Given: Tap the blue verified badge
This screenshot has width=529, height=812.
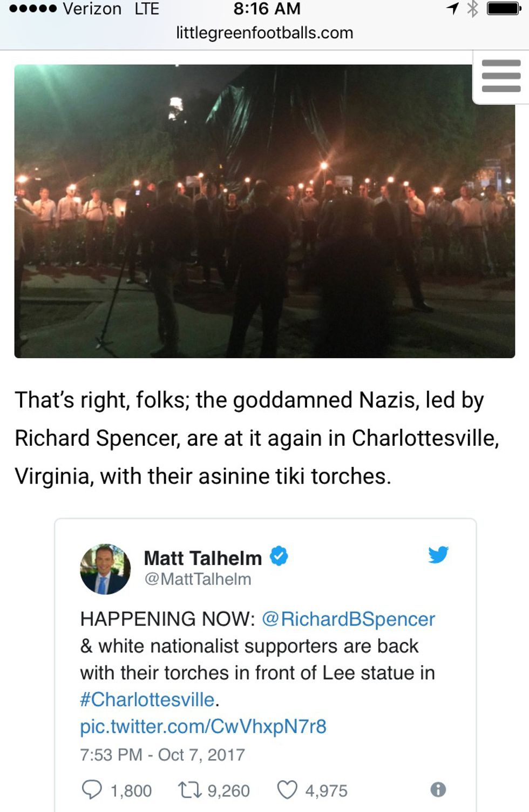Looking at the screenshot, I should [279, 555].
